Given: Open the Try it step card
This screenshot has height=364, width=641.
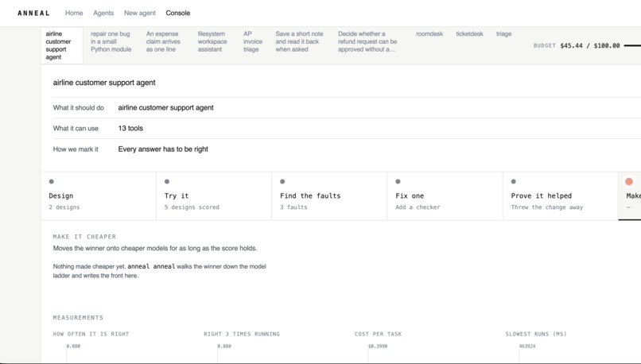Looking at the screenshot, I should pyautogui.click(x=214, y=196).
